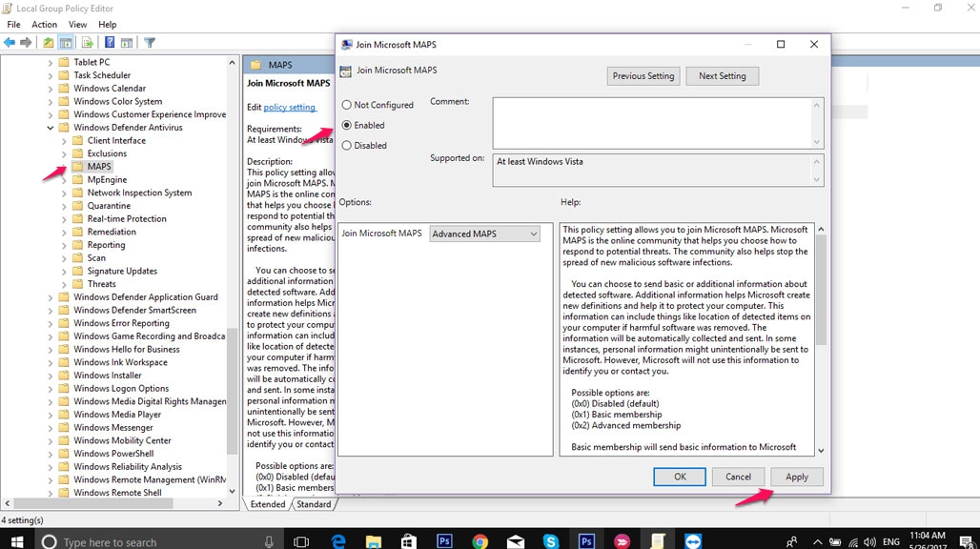Click the Next Setting button
The image size is (980, 549).
(x=722, y=75)
